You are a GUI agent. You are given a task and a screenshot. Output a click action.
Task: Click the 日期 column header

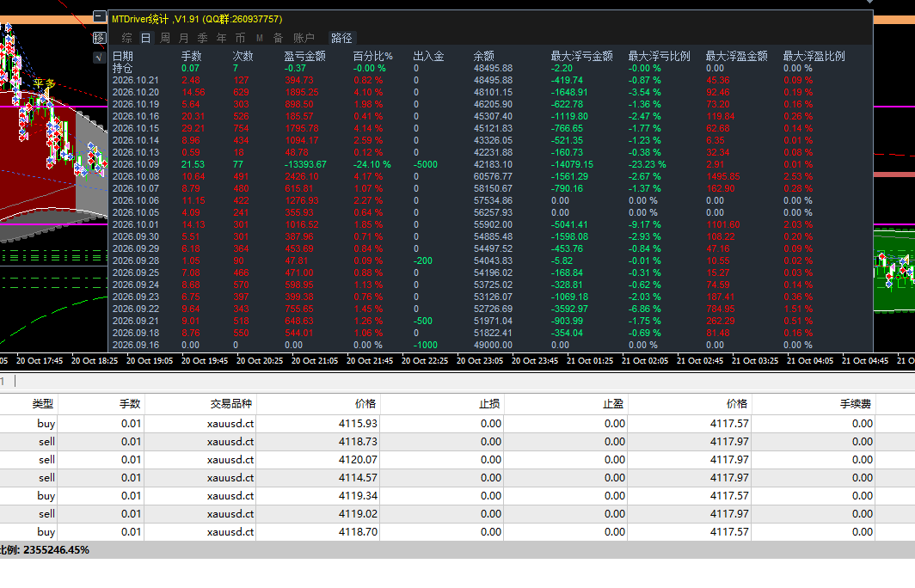coord(122,56)
